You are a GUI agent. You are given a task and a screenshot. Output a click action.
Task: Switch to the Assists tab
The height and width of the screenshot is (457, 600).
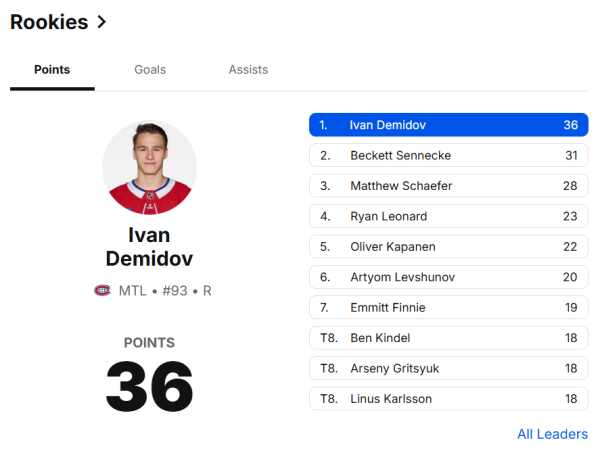pyautogui.click(x=248, y=70)
